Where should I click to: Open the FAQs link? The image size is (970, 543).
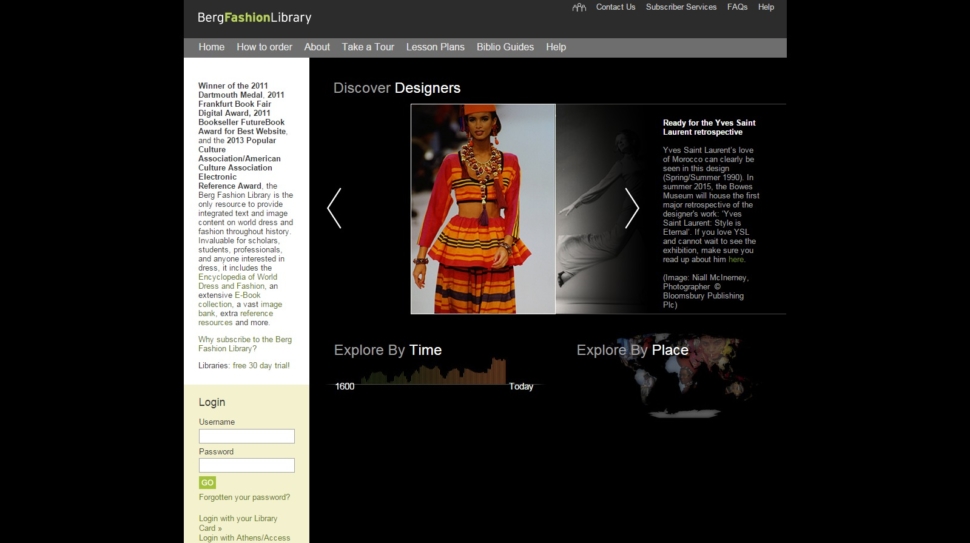coord(737,7)
